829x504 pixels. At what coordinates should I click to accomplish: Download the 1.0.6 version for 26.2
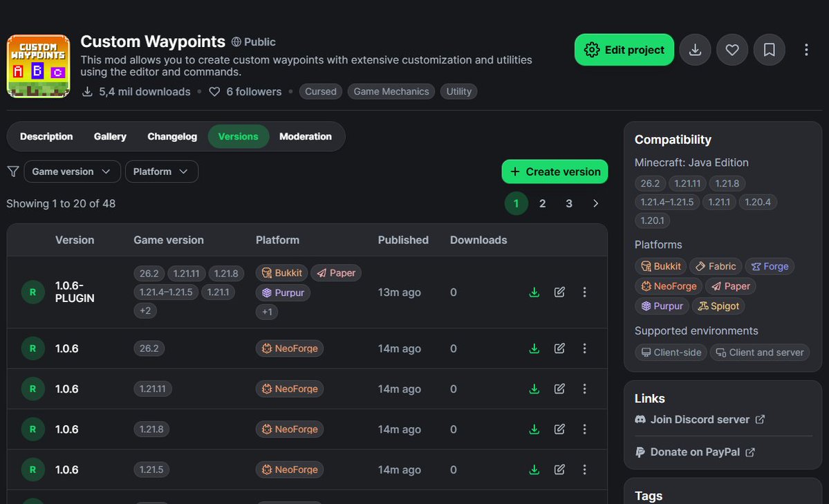[x=534, y=348]
